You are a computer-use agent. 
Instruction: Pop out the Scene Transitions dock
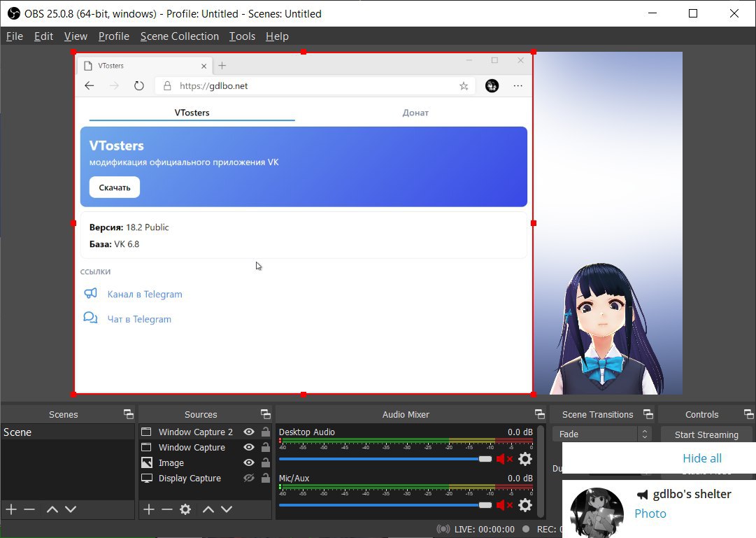(x=648, y=414)
